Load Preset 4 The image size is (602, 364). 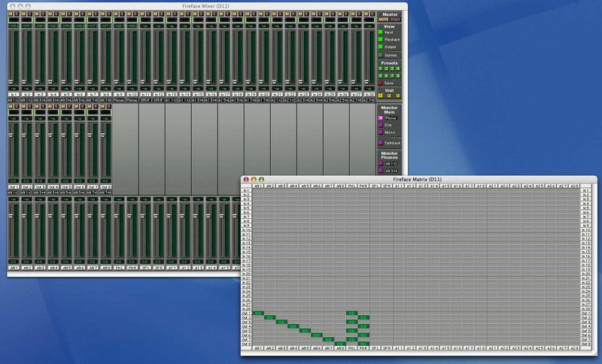(x=398, y=68)
